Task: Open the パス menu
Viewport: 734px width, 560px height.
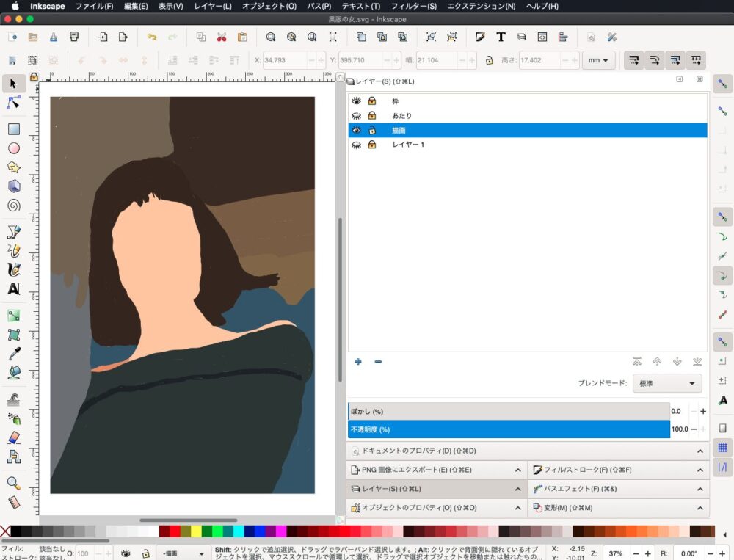Action: [x=319, y=6]
